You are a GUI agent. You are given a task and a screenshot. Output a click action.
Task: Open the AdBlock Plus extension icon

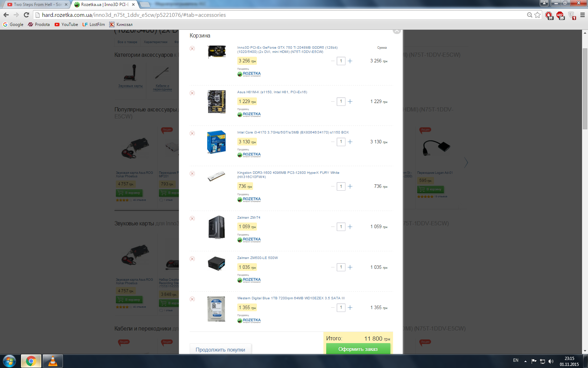[x=560, y=15]
